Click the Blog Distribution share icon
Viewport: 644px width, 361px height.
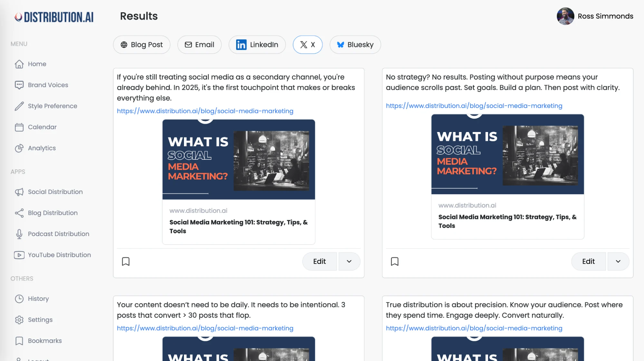19,213
